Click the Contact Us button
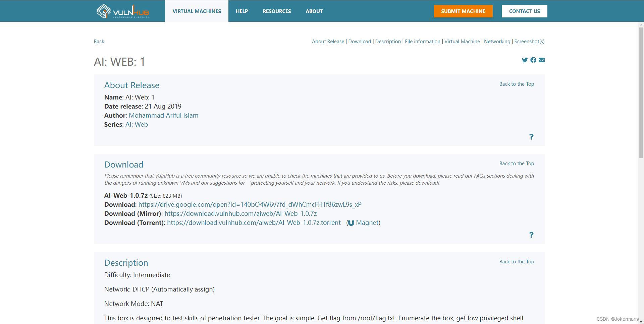644x324 pixels. [x=525, y=11]
